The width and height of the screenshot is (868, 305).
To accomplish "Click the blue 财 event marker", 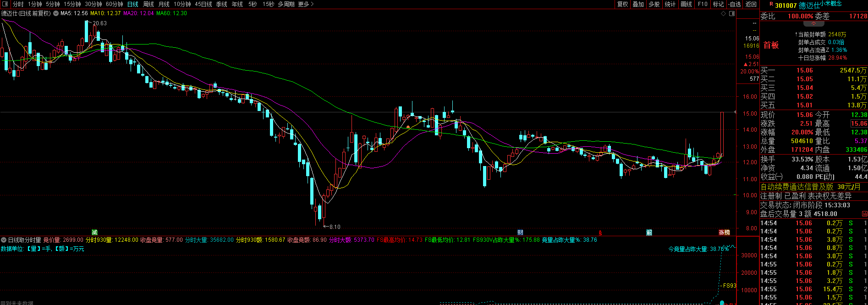I will [x=520, y=233].
